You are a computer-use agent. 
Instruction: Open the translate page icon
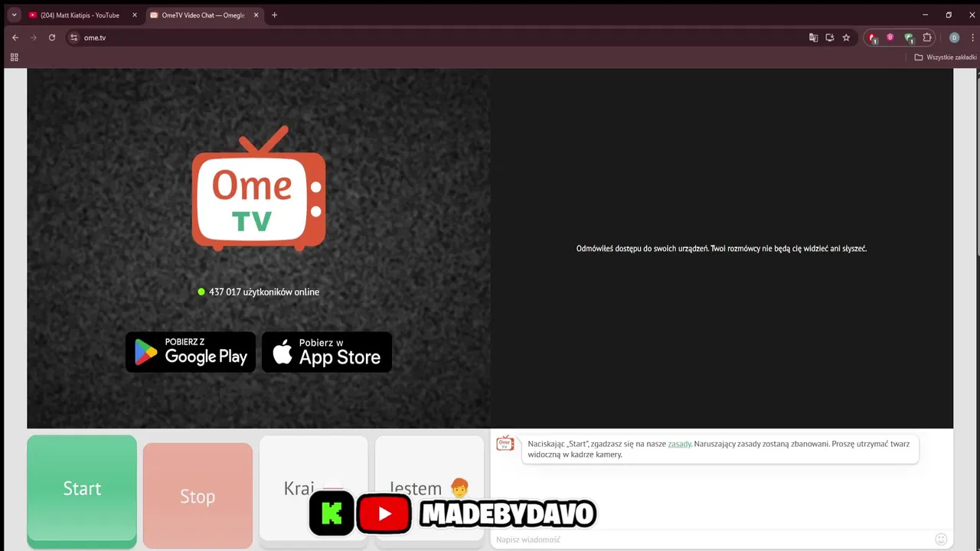click(x=813, y=37)
